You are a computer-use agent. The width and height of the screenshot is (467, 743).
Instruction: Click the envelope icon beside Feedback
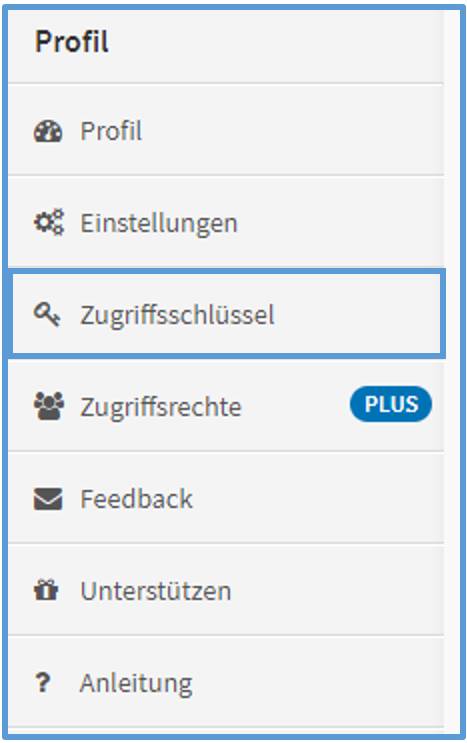[x=48, y=498]
